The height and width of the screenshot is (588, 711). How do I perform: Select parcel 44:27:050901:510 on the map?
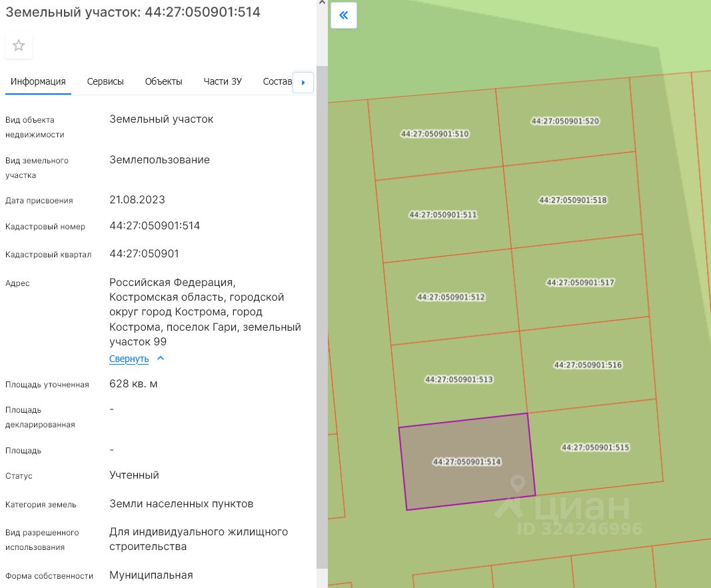[434, 134]
